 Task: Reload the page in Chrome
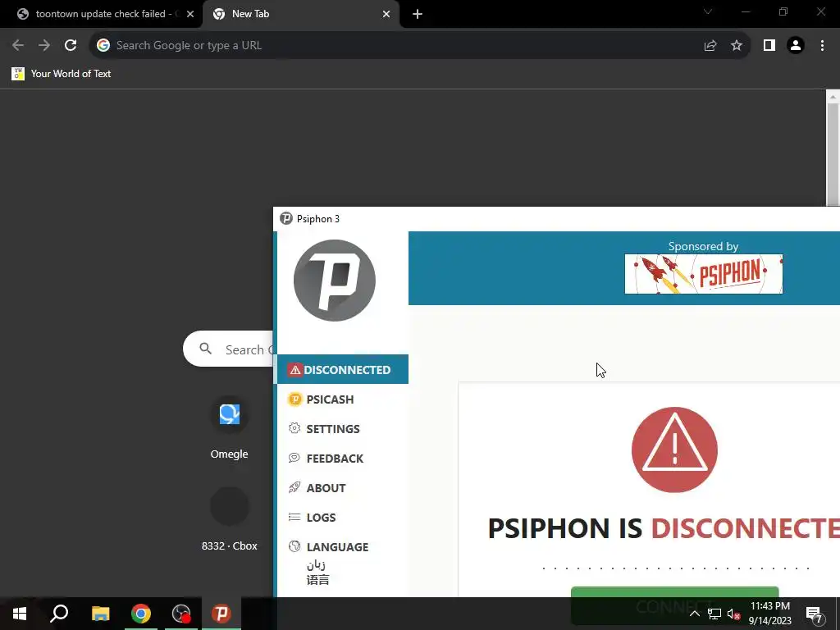point(71,45)
